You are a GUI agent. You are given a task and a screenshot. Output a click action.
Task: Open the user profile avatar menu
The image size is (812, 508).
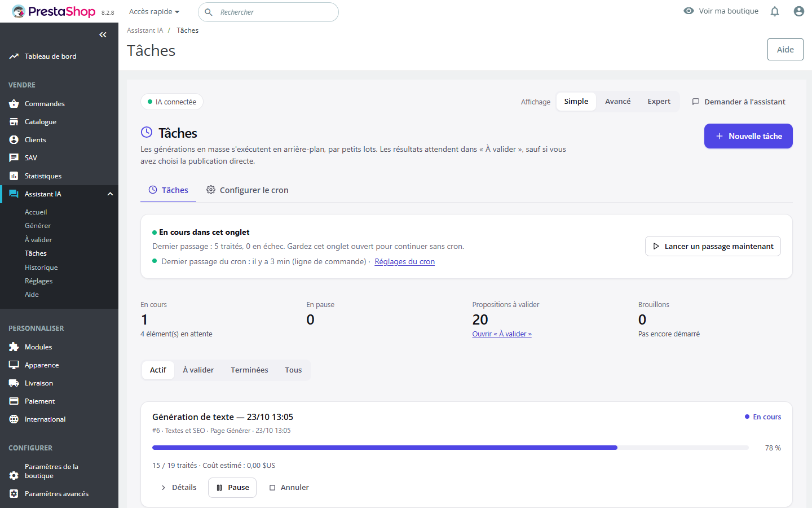coord(799,11)
